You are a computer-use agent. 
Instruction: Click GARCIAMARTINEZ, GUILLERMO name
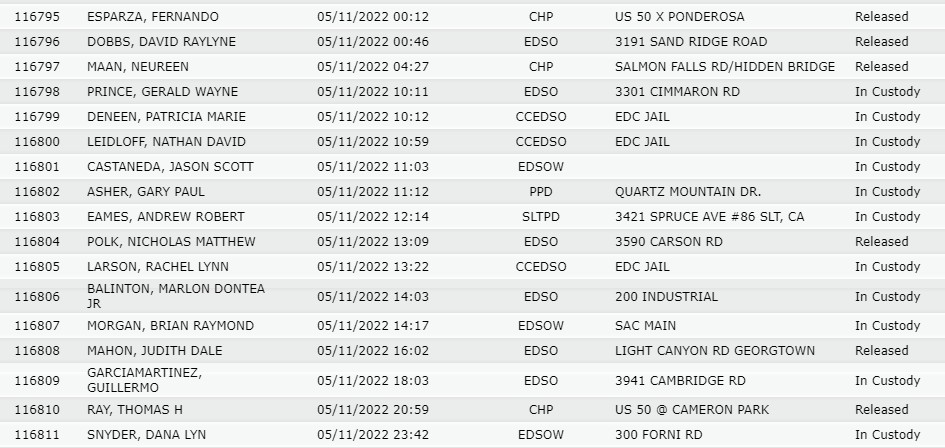pyautogui.click(x=144, y=380)
